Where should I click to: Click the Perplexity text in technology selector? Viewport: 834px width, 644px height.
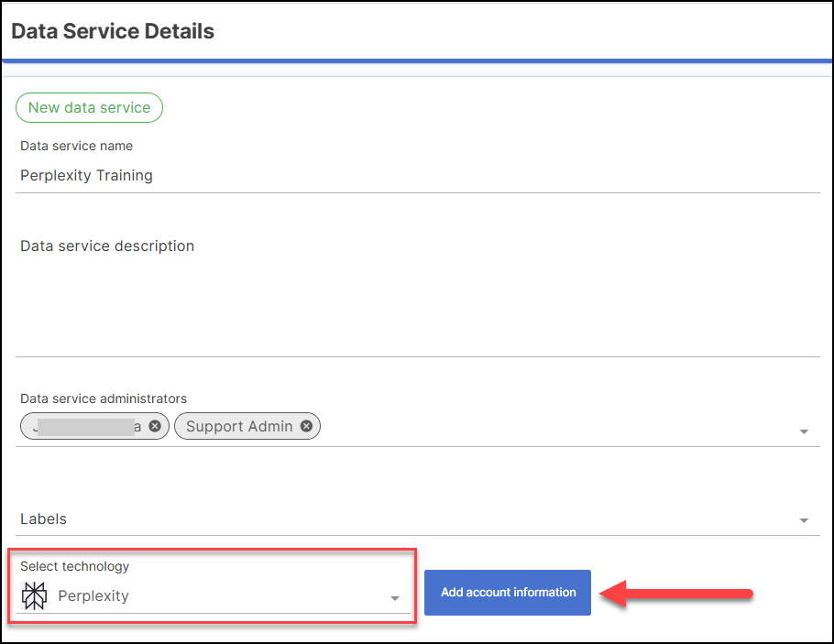tap(93, 595)
